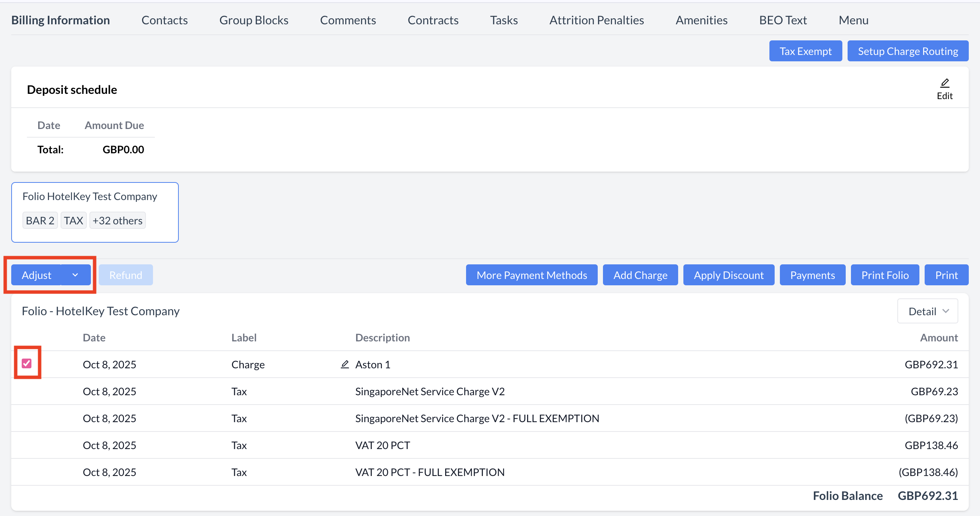Uncheck the Aston 1 charge checkbox

pyautogui.click(x=27, y=363)
